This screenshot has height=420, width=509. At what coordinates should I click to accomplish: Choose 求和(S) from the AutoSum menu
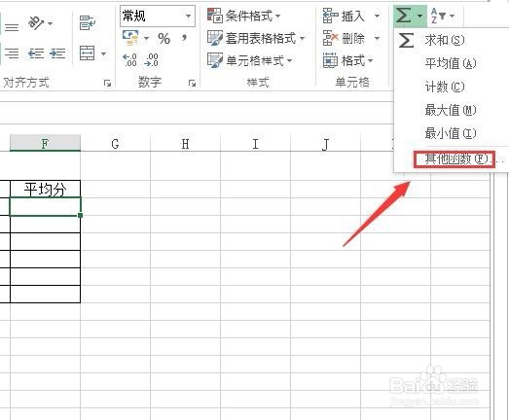coord(445,40)
